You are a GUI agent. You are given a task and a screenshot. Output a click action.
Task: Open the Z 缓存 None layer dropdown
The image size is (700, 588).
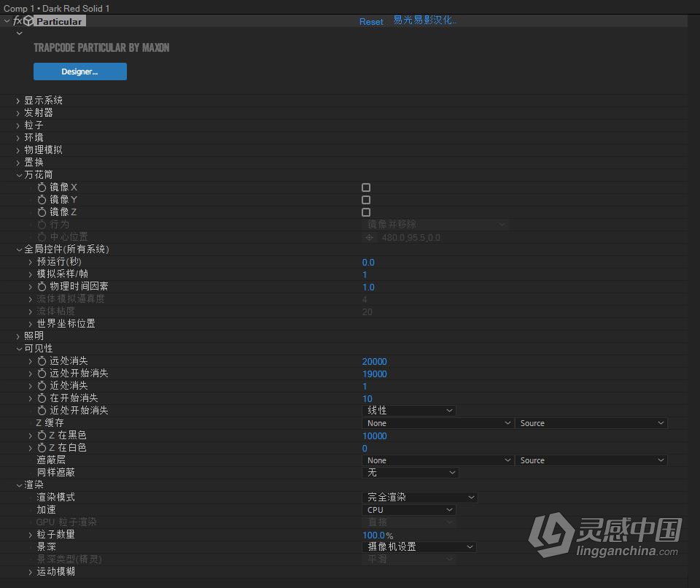coord(437,423)
